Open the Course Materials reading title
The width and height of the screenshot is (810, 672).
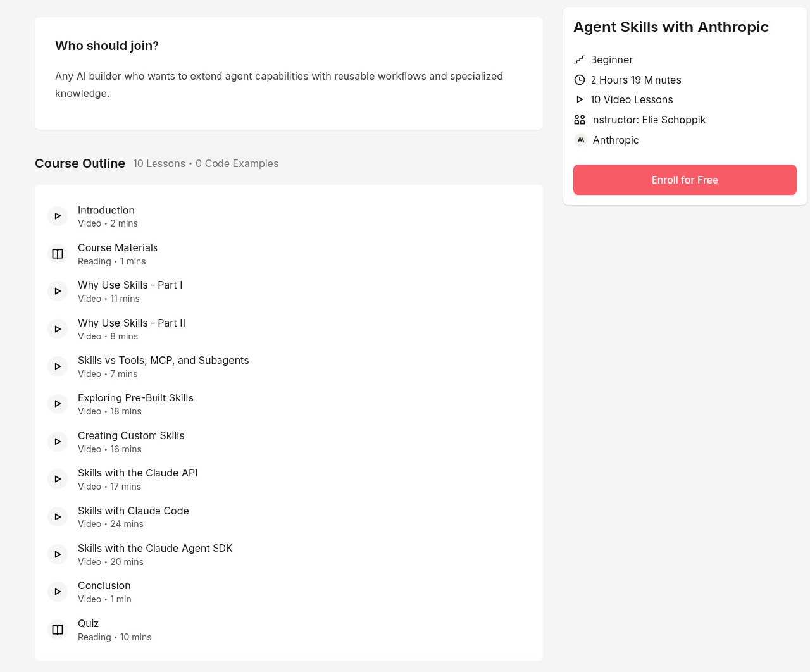(118, 247)
